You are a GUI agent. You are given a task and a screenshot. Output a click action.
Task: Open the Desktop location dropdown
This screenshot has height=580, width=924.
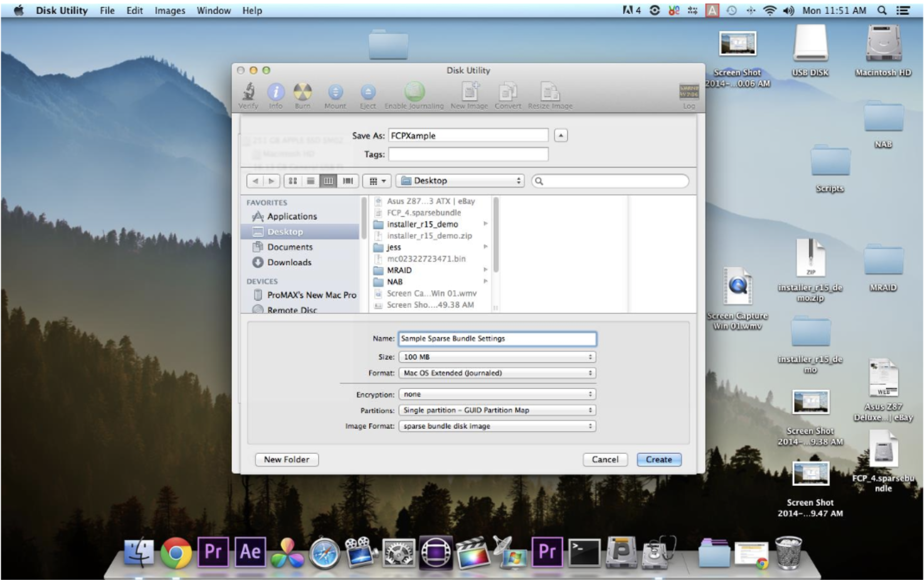click(x=460, y=181)
